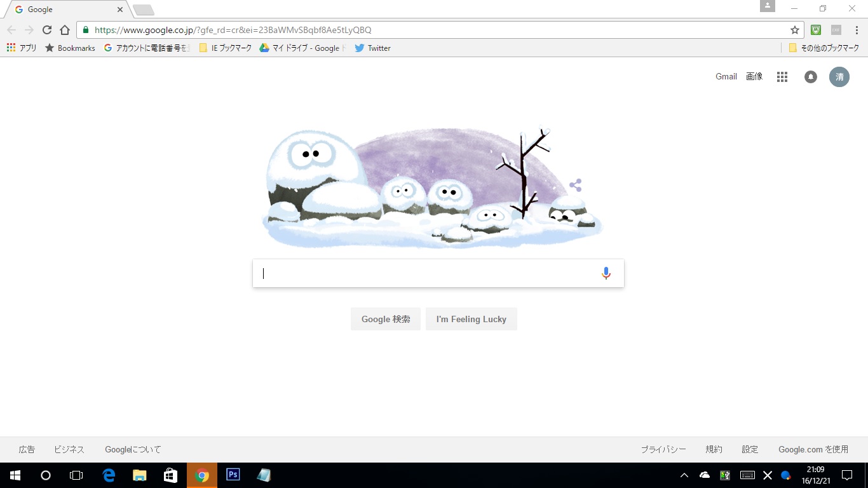Open the touch keyboard tray icon
The image size is (868, 488).
[x=747, y=475]
